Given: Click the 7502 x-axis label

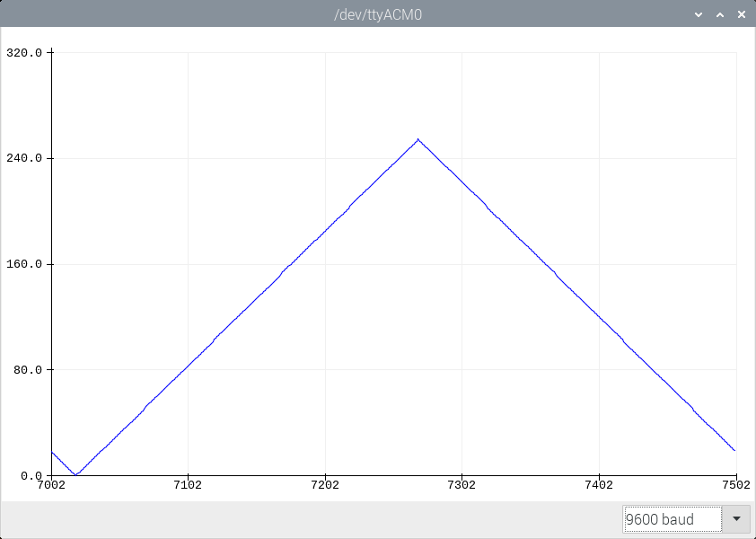Looking at the screenshot, I should pyautogui.click(x=736, y=485).
